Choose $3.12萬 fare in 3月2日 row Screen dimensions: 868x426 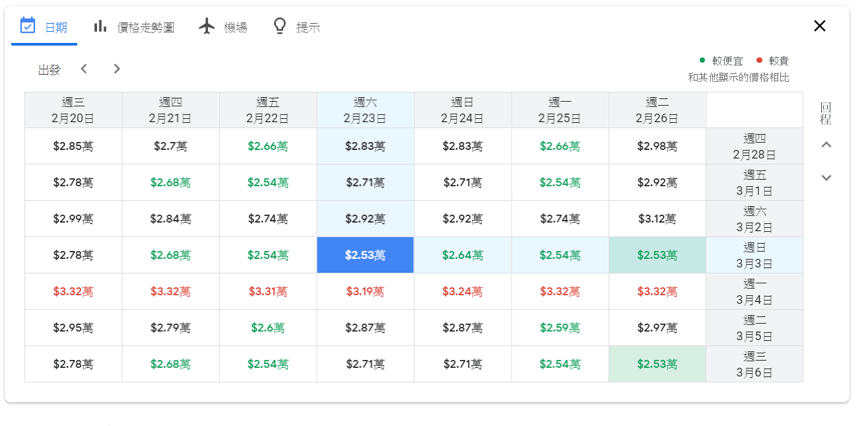pos(657,219)
